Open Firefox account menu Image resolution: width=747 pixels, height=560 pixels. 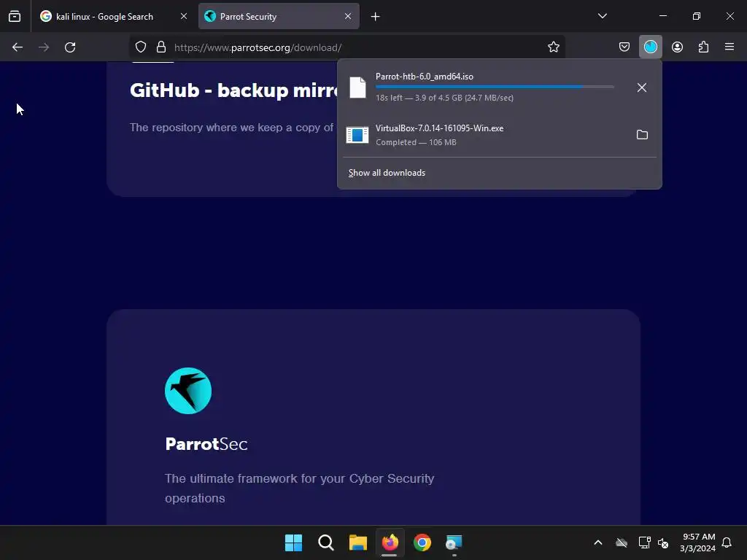click(677, 47)
